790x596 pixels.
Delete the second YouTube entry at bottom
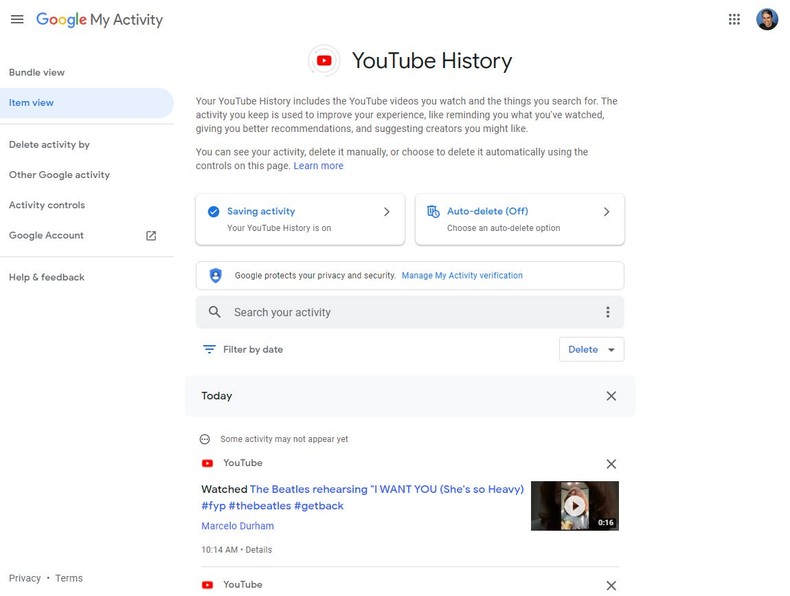(x=611, y=585)
